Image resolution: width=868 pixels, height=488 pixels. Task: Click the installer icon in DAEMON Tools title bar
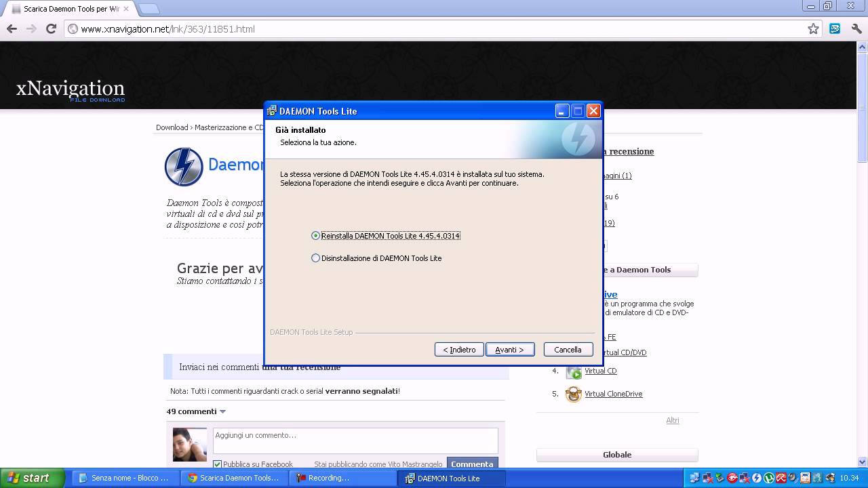tap(272, 111)
